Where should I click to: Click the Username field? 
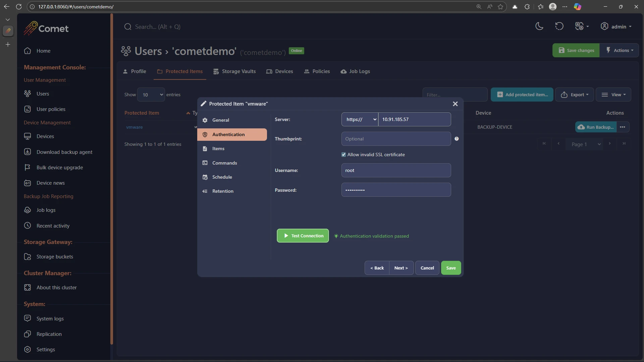click(396, 170)
